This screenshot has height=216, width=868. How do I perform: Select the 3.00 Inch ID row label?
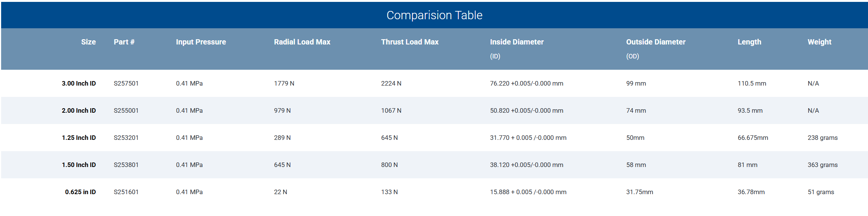[x=79, y=83]
